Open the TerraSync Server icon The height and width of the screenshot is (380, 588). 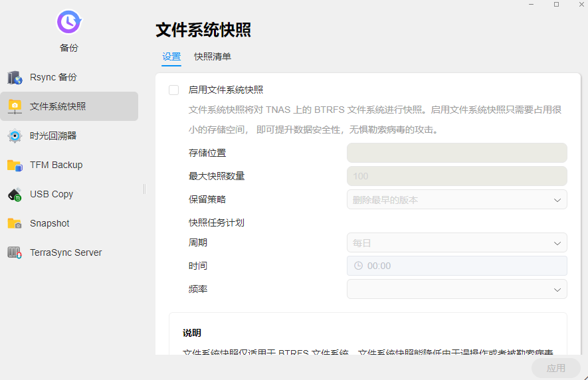click(15, 252)
